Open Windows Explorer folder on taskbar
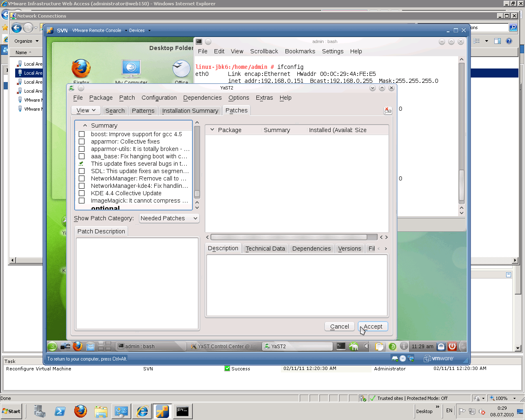 point(100,411)
